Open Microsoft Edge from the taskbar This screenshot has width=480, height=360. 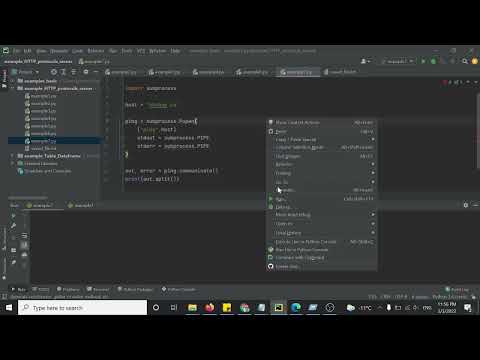(296, 307)
